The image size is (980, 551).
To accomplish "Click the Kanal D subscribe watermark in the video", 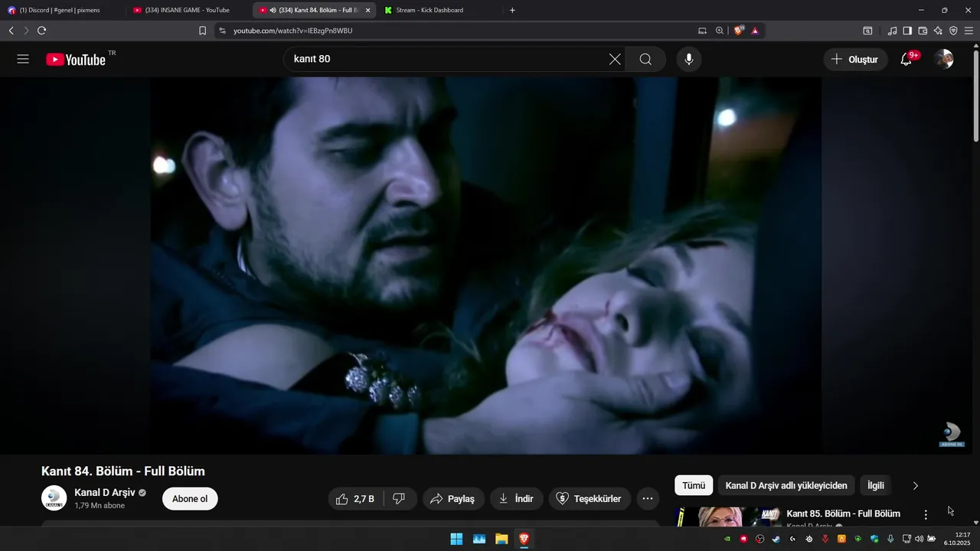I will (952, 435).
